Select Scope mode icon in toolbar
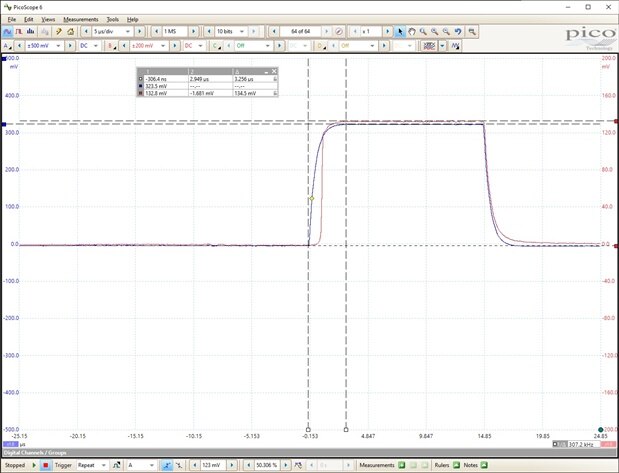Screen dimensions: 619x473 pos(8,31)
